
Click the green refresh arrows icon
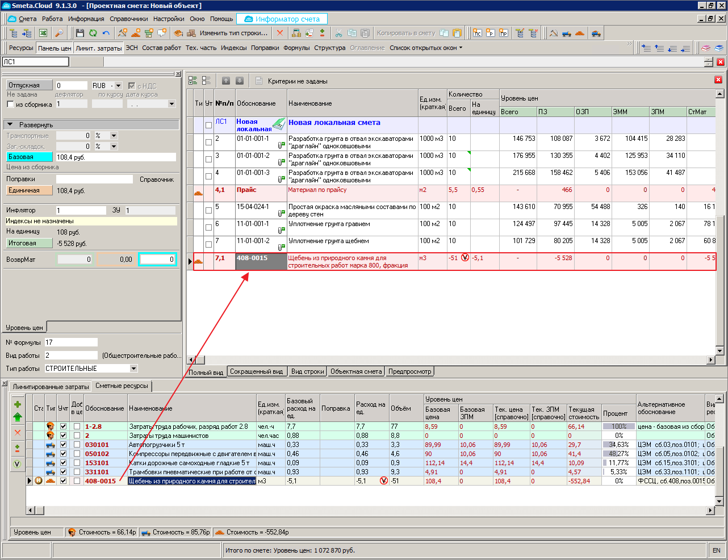[x=93, y=33]
